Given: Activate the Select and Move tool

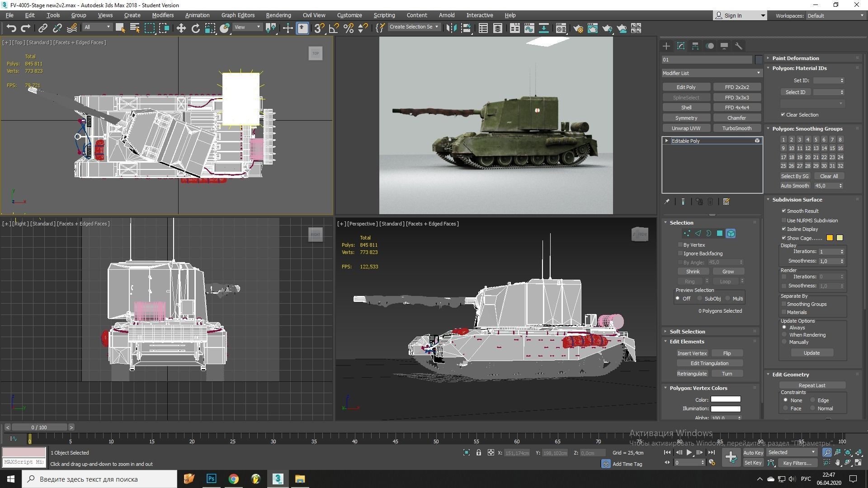Looking at the screenshot, I should 181,28.
